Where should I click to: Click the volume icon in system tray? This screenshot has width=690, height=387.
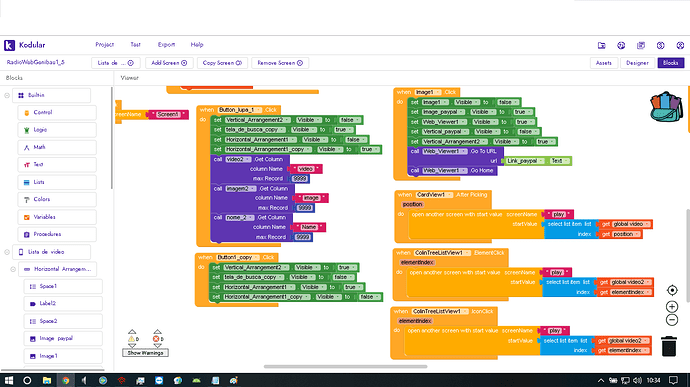(637, 380)
